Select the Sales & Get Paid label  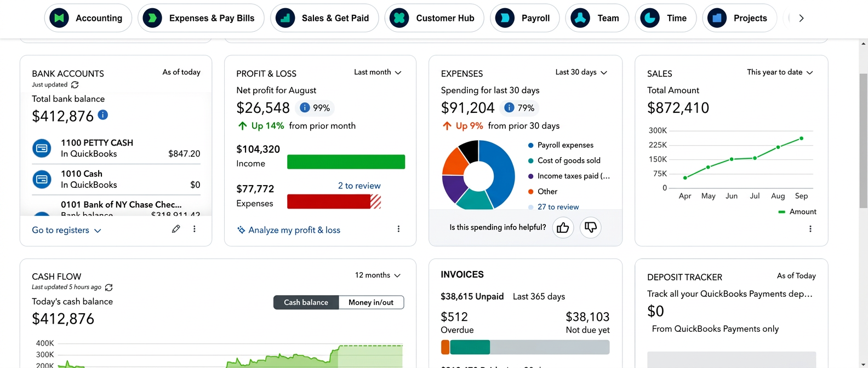tap(335, 18)
